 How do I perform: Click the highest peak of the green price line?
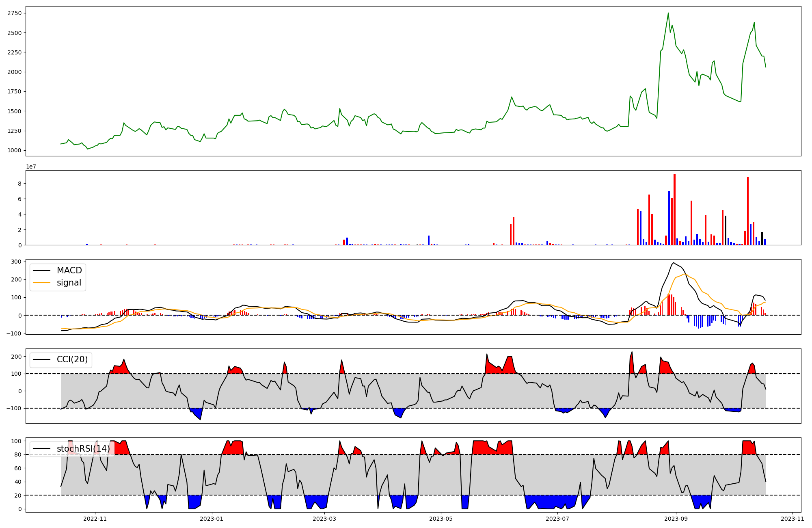668,13
